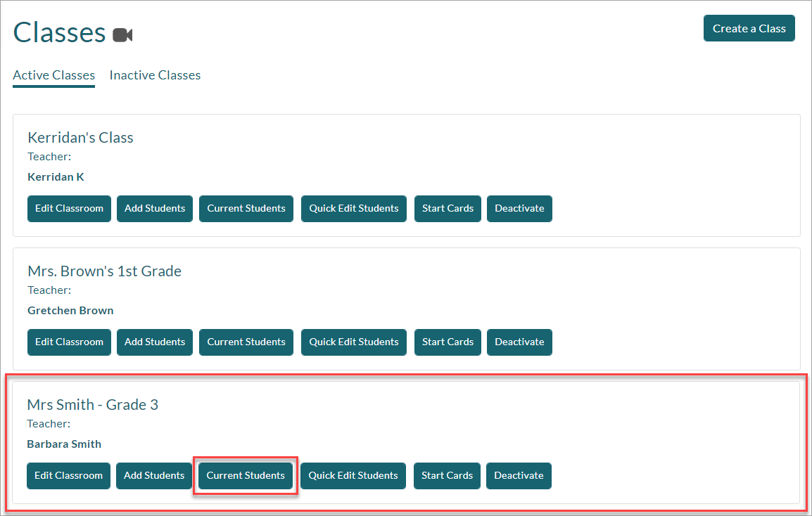Open Current Students for Mrs. Brown's 1st Grade

click(x=246, y=342)
